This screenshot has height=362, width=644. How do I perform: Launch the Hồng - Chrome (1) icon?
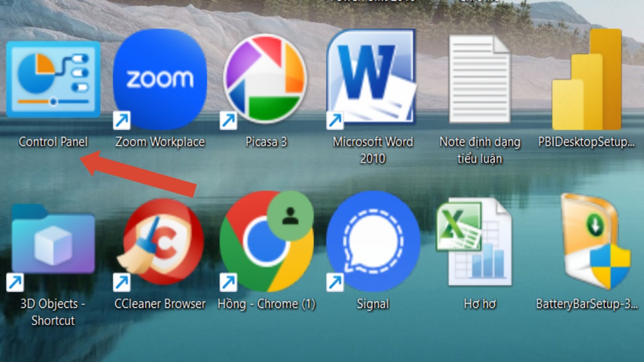coord(267,241)
